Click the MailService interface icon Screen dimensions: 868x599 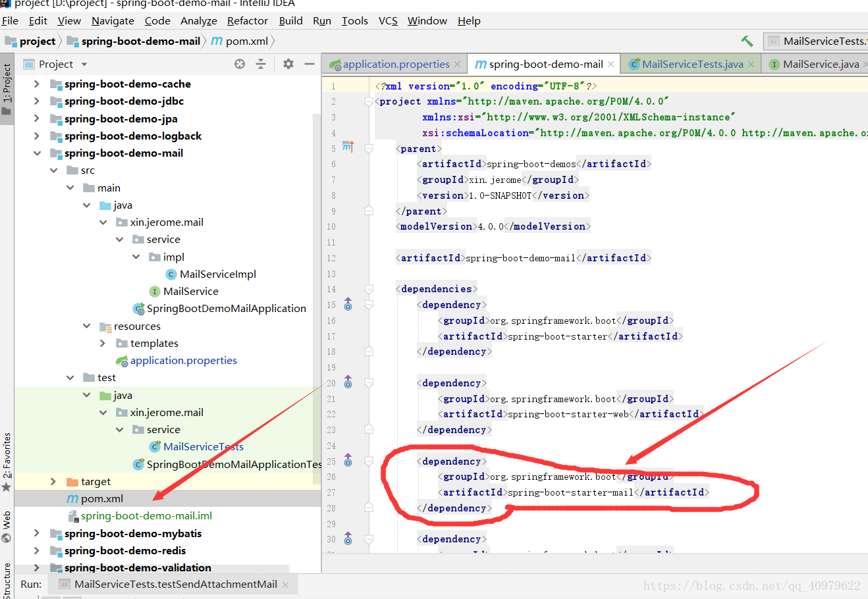pyautogui.click(x=155, y=292)
